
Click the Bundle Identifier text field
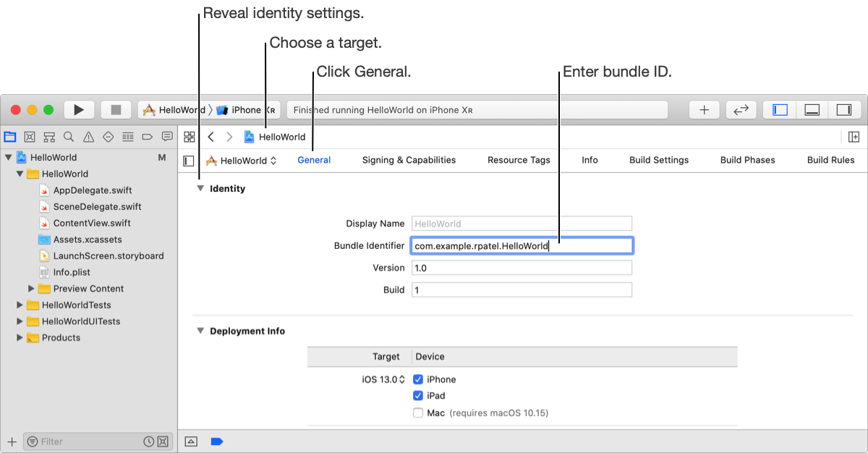[x=522, y=246]
